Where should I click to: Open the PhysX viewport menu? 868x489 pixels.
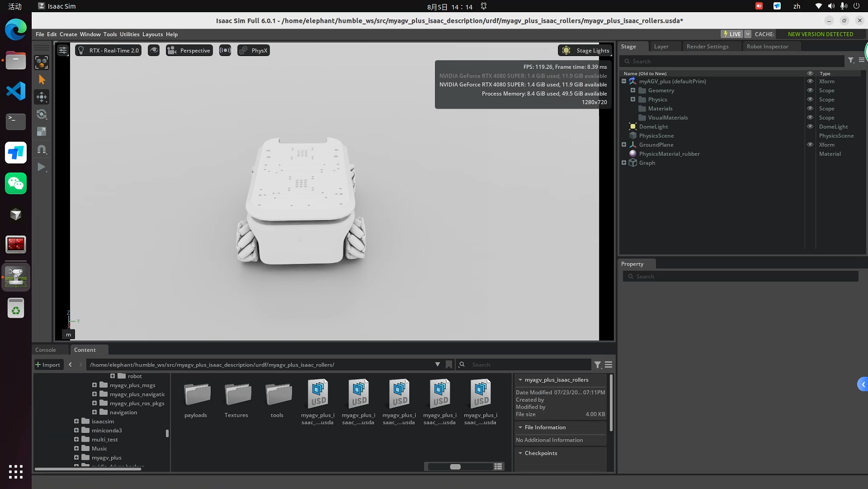(254, 50)
